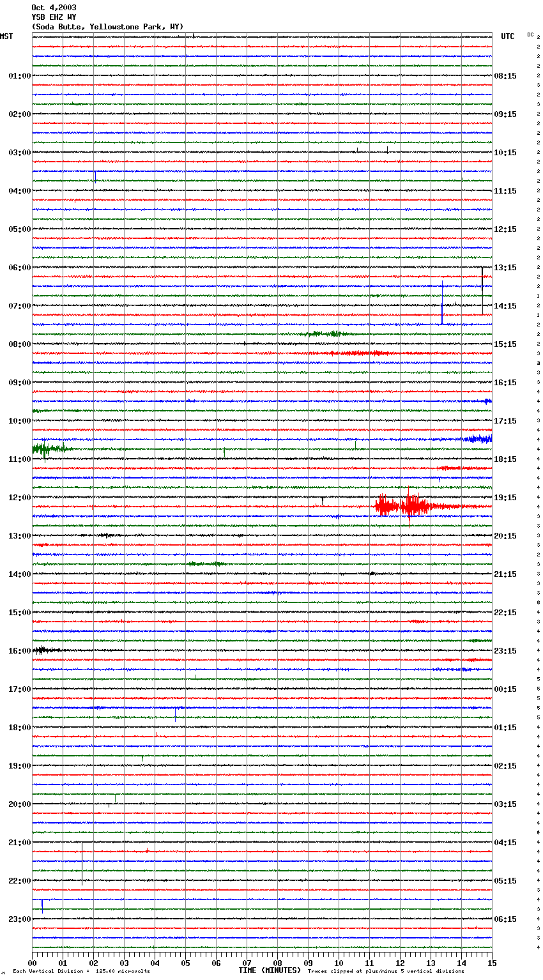Click the '17:15' UTC time label
Image resolution: width=543 pixels, height=980 pixels.
point(505,421)
